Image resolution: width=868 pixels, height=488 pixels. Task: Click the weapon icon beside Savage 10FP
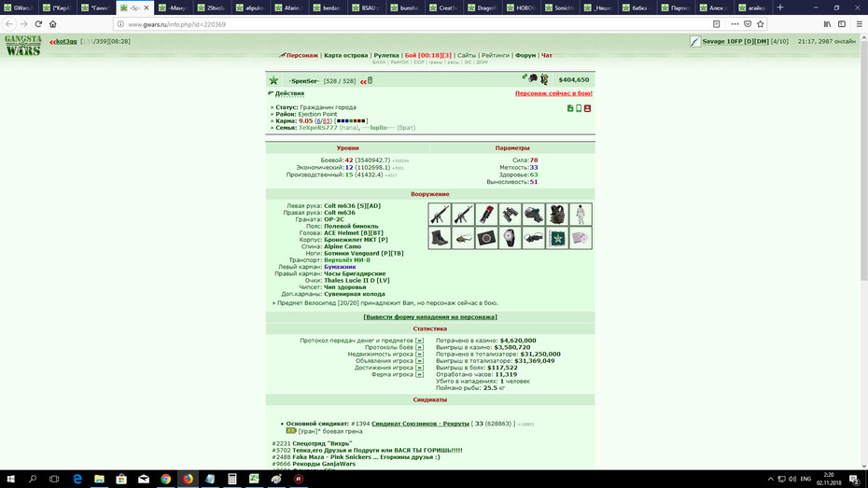coord(695,41)
